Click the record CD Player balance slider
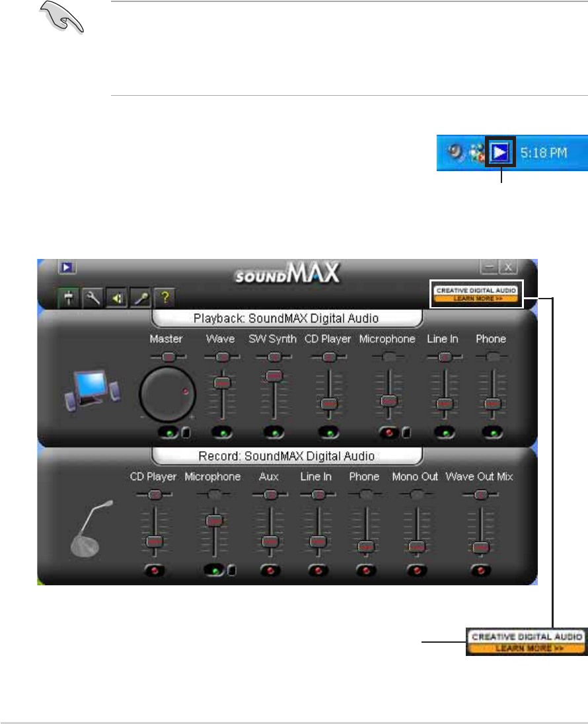This screenshot has height=724, width=588. [155, 495]
